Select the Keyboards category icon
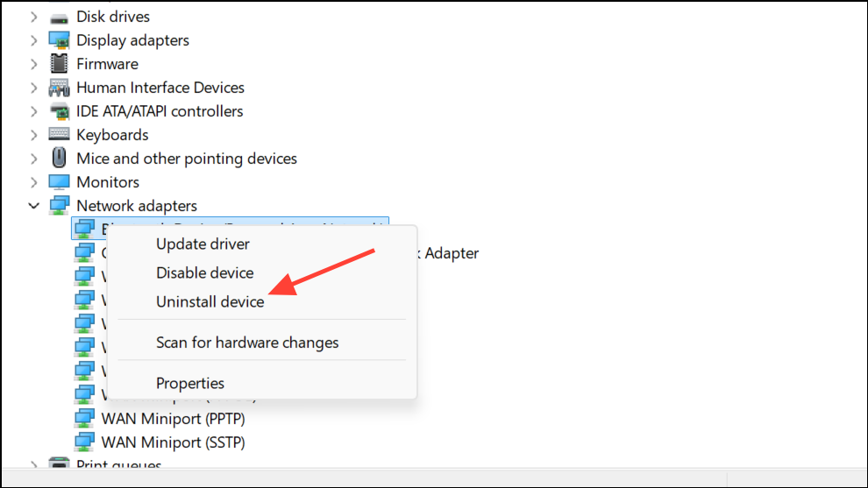The width and height of the screenshot is (868, 488). coord(59,134)
